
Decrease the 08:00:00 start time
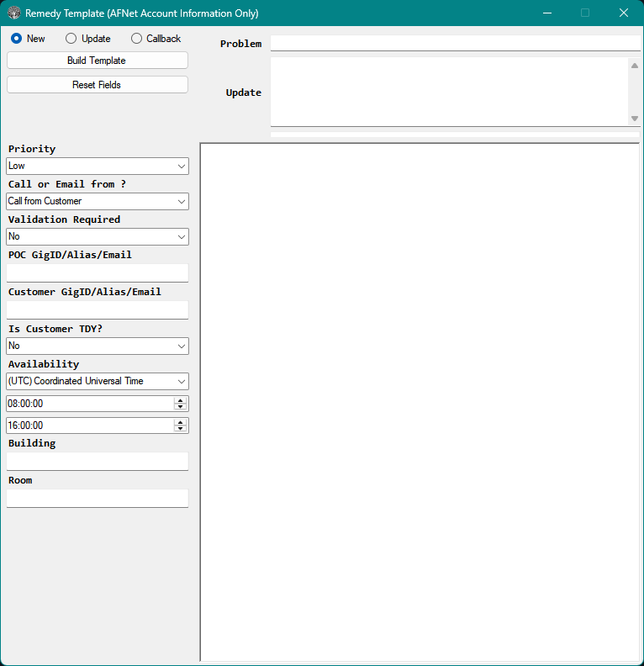[181, 407]
